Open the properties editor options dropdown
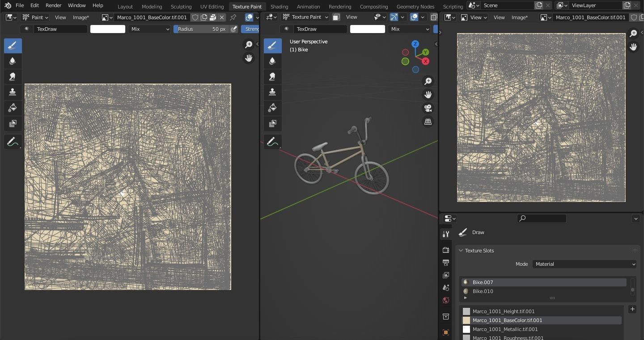 click(x=636, y=218)
